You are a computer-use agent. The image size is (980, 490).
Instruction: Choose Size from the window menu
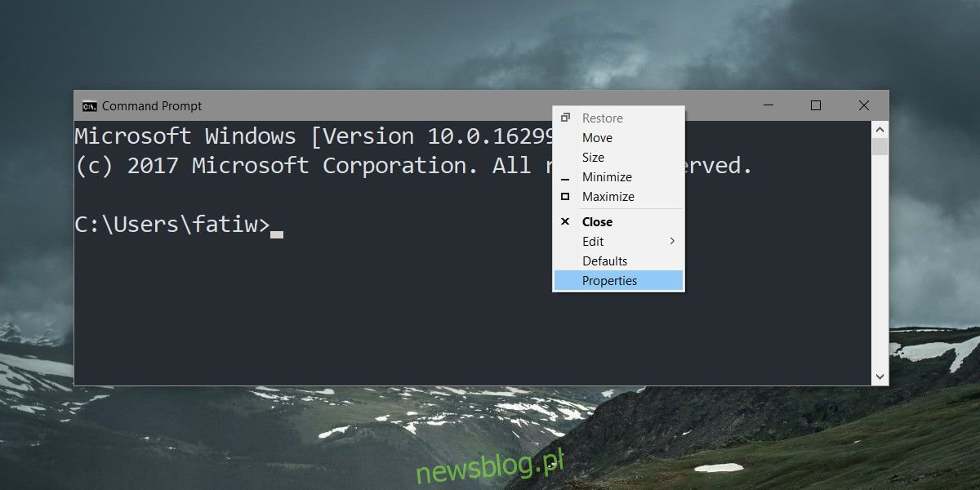[x=594, y=157]
